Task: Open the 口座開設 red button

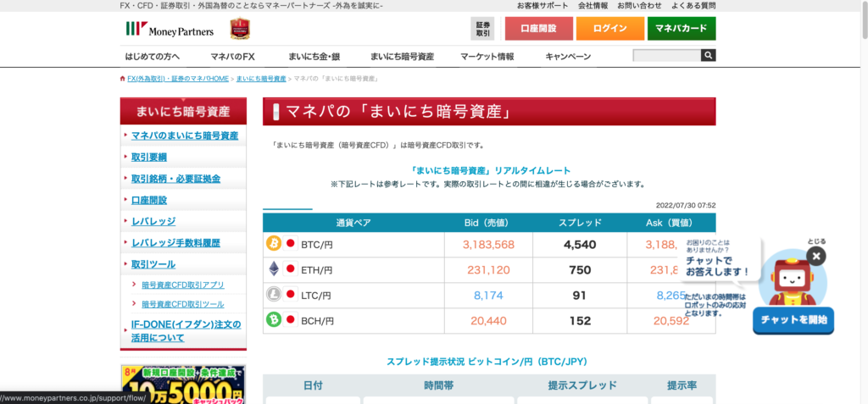Action: click(x=538, y=29)
